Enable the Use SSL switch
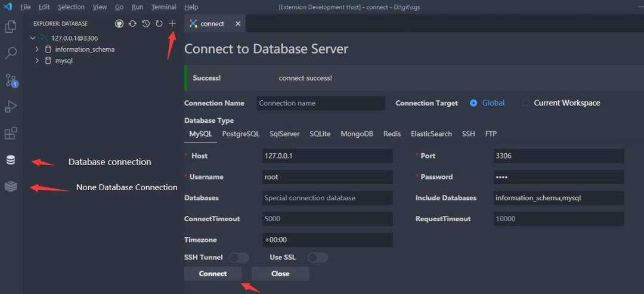 318,258
